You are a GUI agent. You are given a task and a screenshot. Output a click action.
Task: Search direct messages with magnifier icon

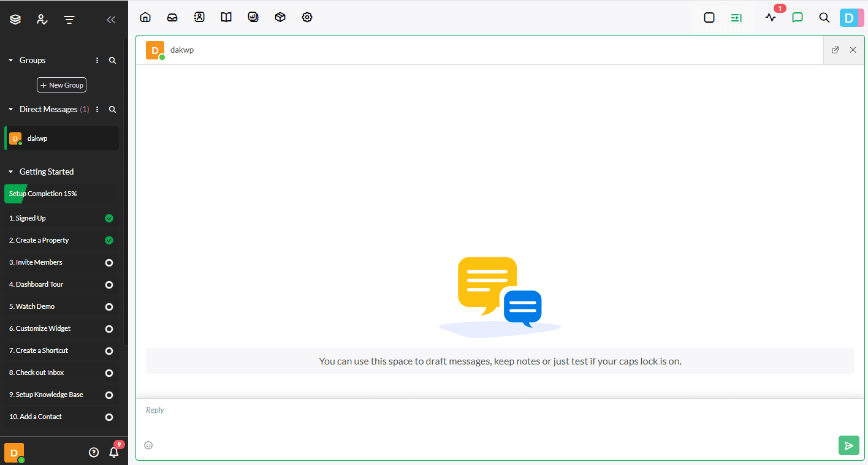(x=112, y=110)
